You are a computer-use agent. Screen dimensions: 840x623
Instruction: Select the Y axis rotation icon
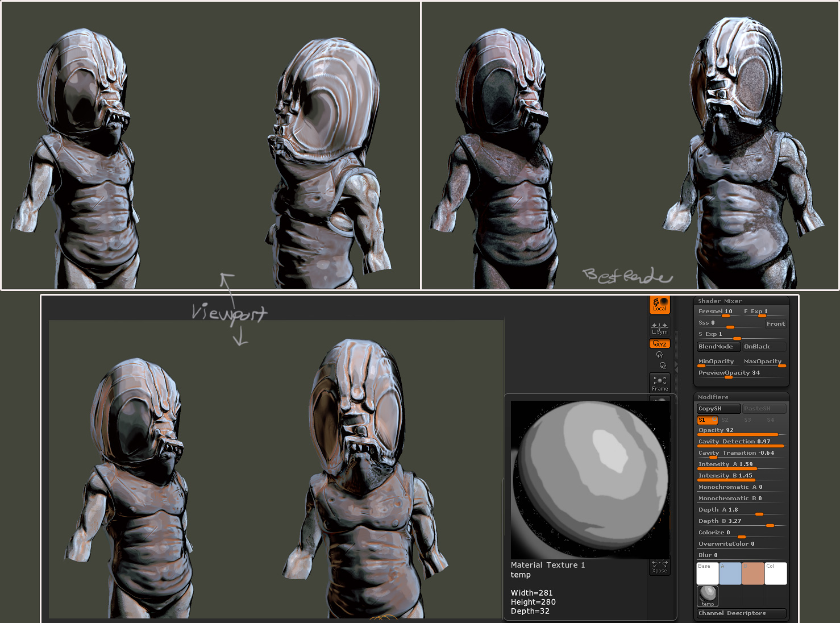pos(659,355)
